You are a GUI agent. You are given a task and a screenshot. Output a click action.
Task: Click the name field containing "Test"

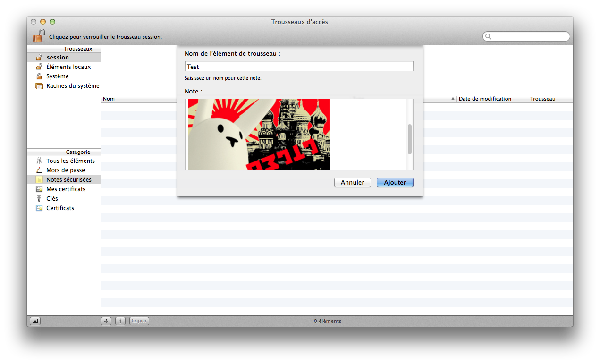click(299, 67)
